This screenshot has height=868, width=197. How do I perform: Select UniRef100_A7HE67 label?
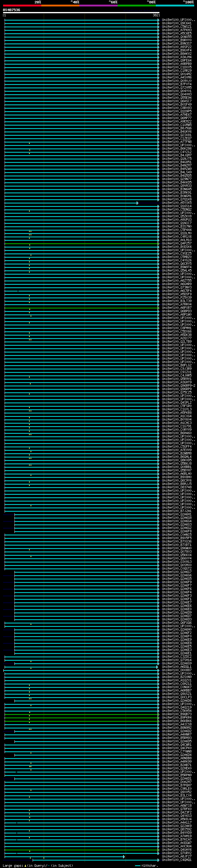[177, 115]
